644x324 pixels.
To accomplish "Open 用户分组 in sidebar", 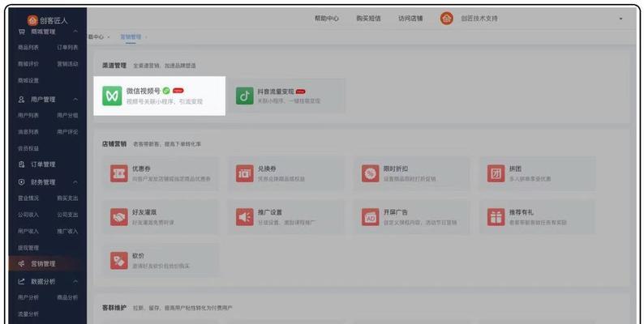I will 67,115.
